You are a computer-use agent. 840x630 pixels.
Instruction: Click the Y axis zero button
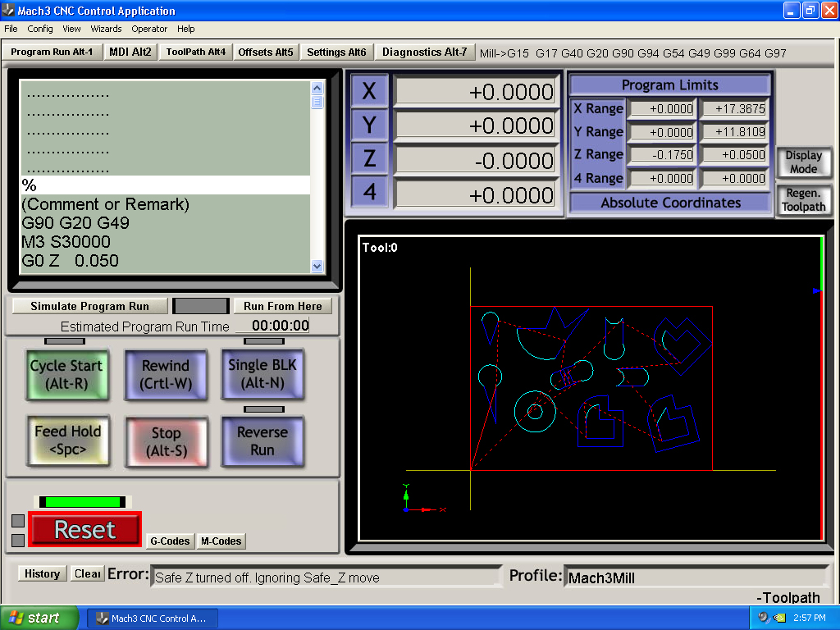(369, 126)
